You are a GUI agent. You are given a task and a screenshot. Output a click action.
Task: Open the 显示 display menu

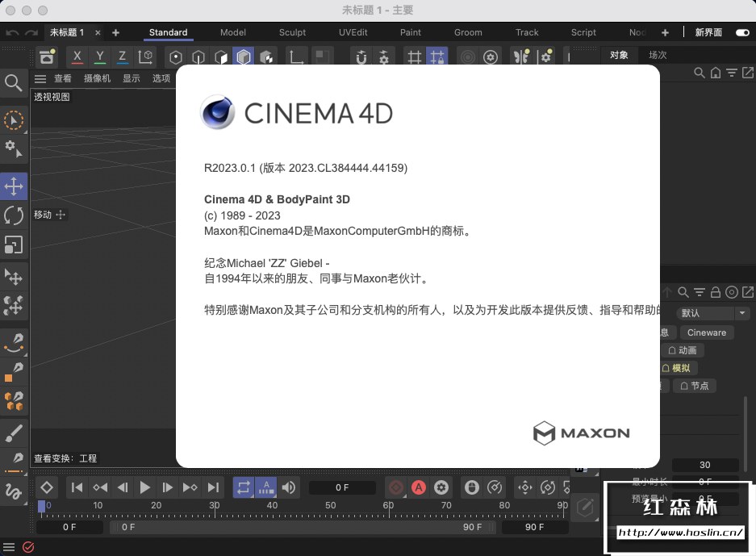[132, 78]
